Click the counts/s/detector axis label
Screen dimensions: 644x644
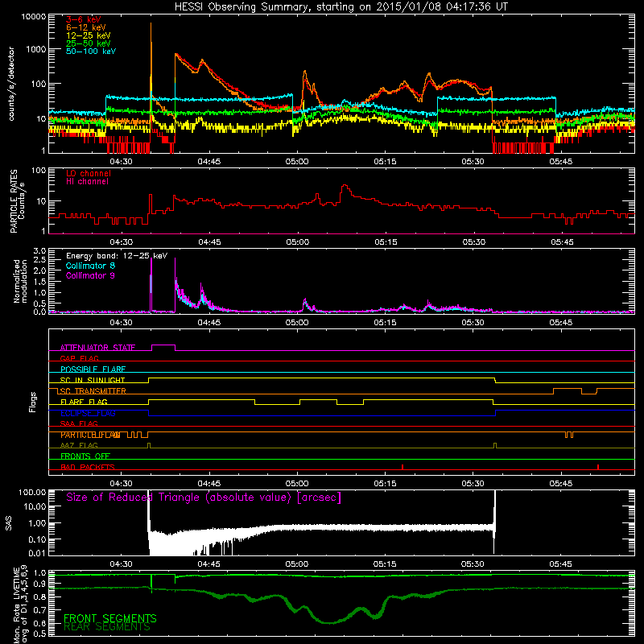(x=11, y=84)
